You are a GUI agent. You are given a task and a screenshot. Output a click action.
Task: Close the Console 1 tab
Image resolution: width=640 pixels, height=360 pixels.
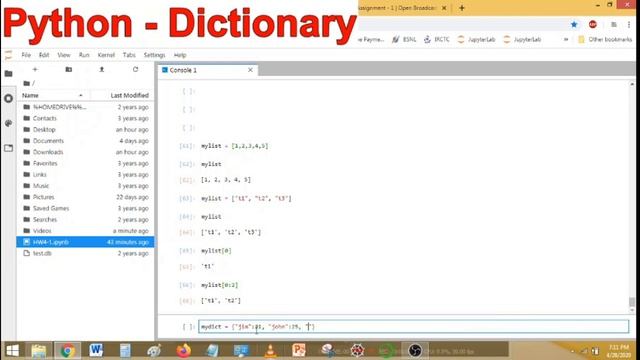click(250, 70)
